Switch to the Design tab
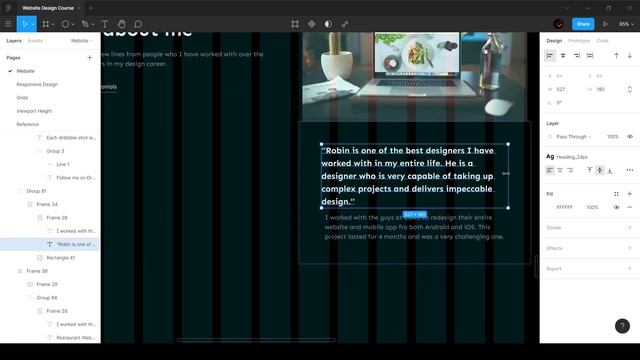This screenshot has height=360, width=640. click(554, 41)
